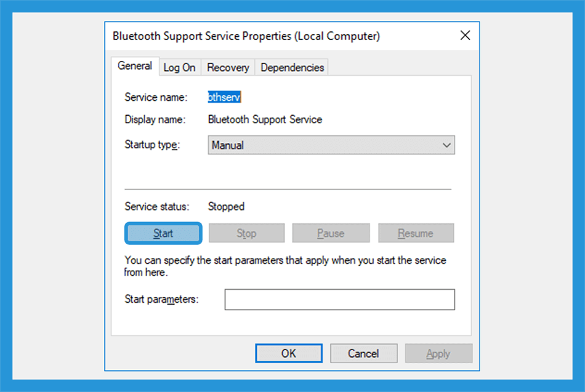The height and width of the screenshot is (392, 585).
Task: Click the Start service button
Action: click(163, 233)
